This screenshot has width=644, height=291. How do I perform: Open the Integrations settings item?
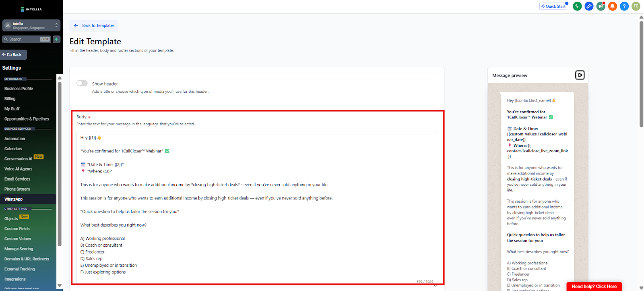(x=15, y=279)
